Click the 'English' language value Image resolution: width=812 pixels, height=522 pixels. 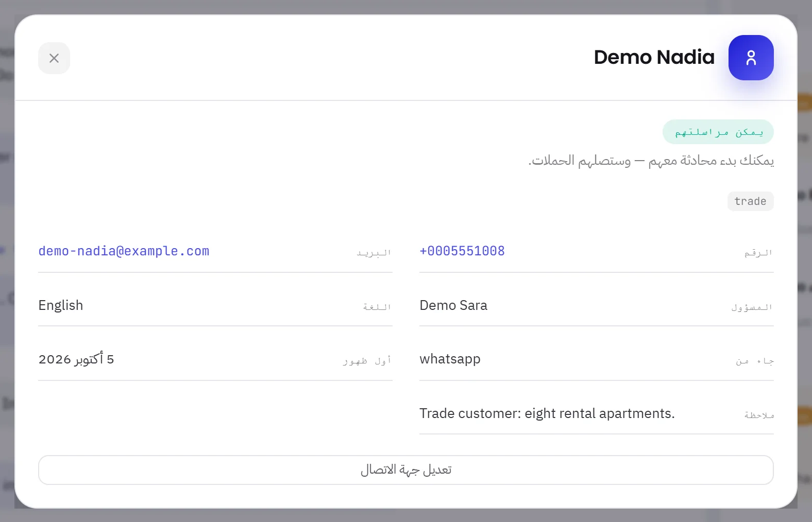click(x=61, y=305)
